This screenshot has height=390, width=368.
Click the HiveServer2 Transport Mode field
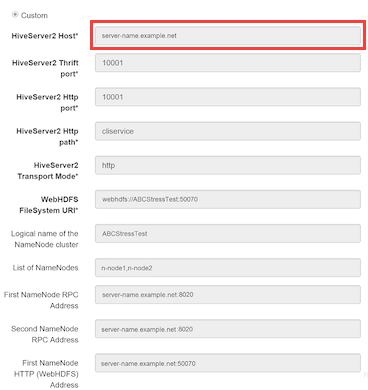point(228,165)
